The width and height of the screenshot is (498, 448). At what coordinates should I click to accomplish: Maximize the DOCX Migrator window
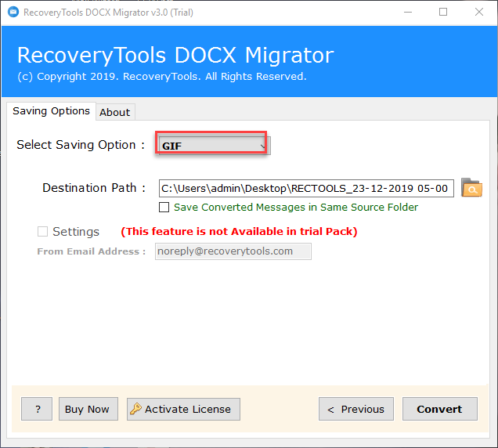[443, 13]
